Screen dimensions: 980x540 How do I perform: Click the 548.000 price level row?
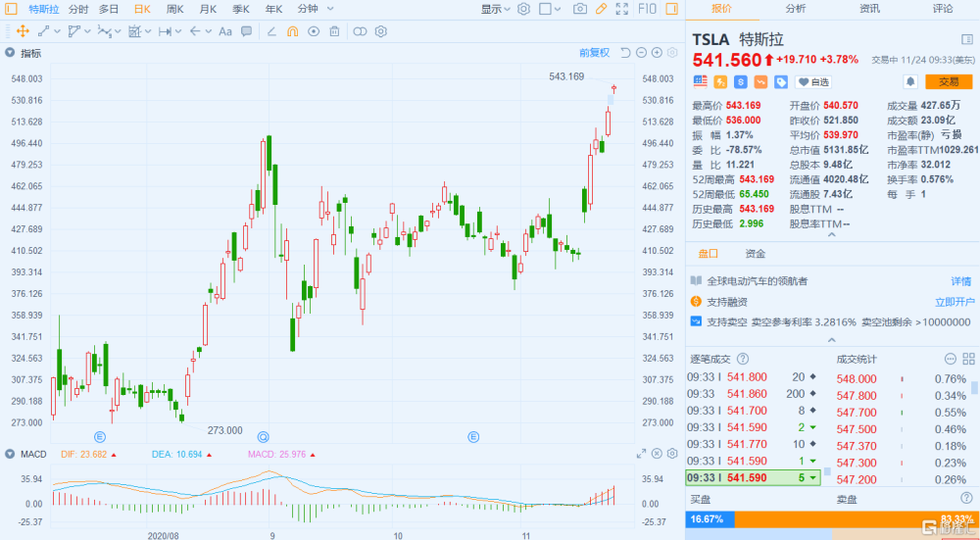(902, 378)
